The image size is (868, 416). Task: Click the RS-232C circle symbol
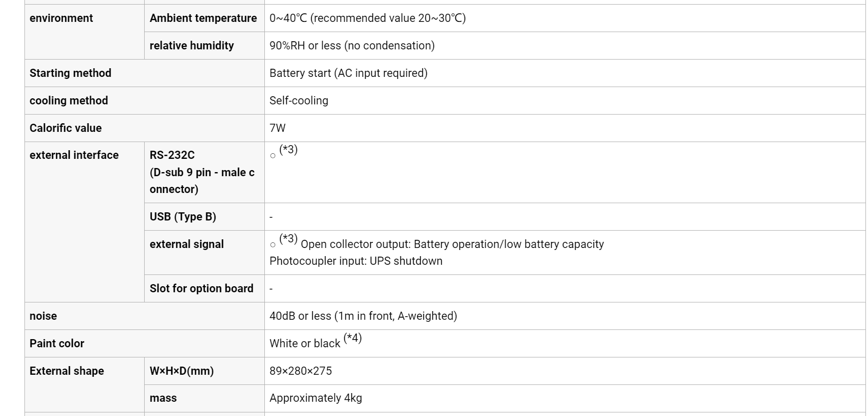tap(273, 156)
